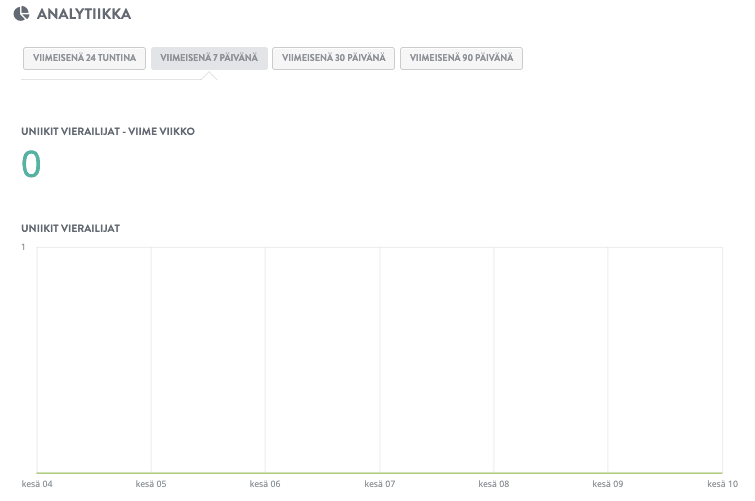This screenshot has height=501, width=755.
Task: Click the Uniikit vierailijat - viime viikko label
Action: coord(108,132)
